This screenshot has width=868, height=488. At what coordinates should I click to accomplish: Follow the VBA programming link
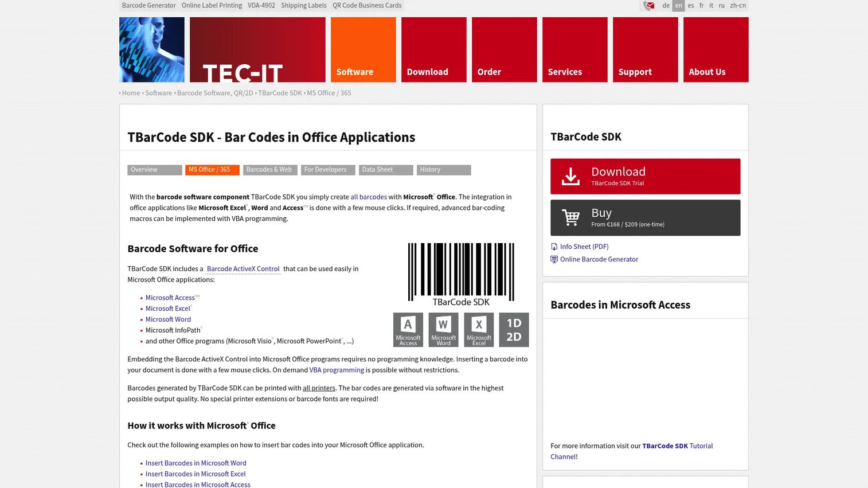pos(337,370)
